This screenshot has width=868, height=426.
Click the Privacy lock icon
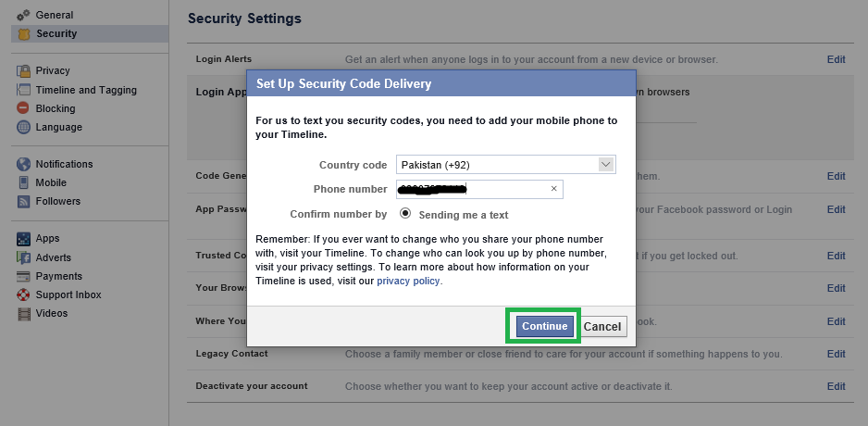24,71
